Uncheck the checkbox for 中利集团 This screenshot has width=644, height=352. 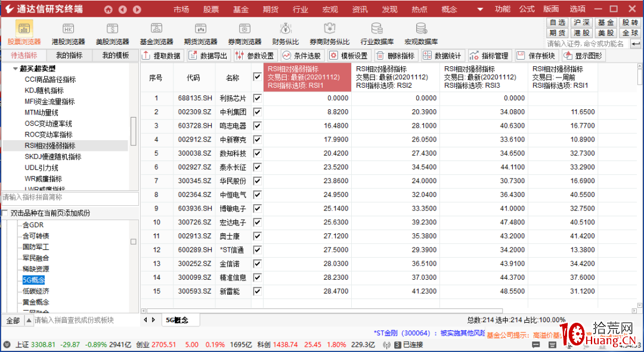258,112
